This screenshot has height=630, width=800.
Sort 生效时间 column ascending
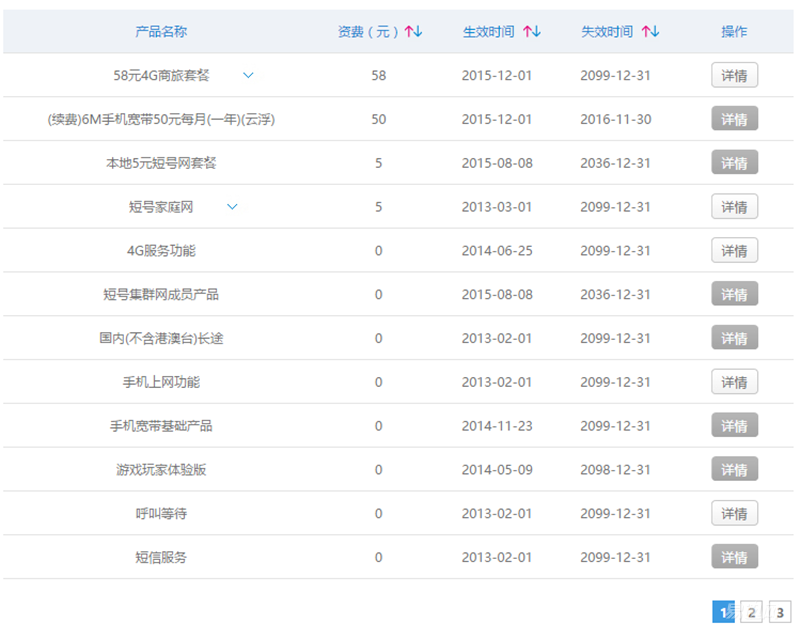(526, 31)
